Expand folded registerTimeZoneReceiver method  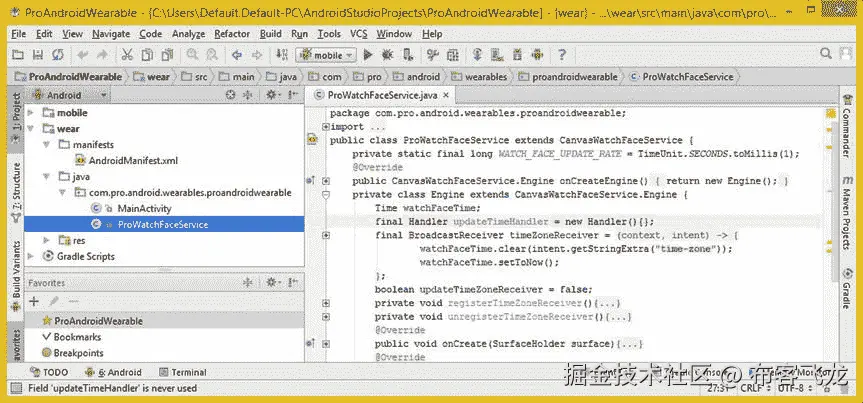326,303
